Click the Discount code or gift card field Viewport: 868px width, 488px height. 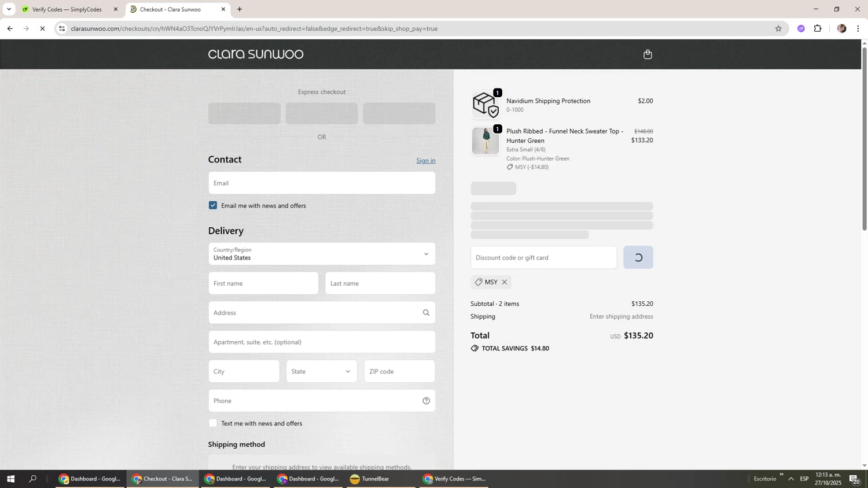click(543, 257)
